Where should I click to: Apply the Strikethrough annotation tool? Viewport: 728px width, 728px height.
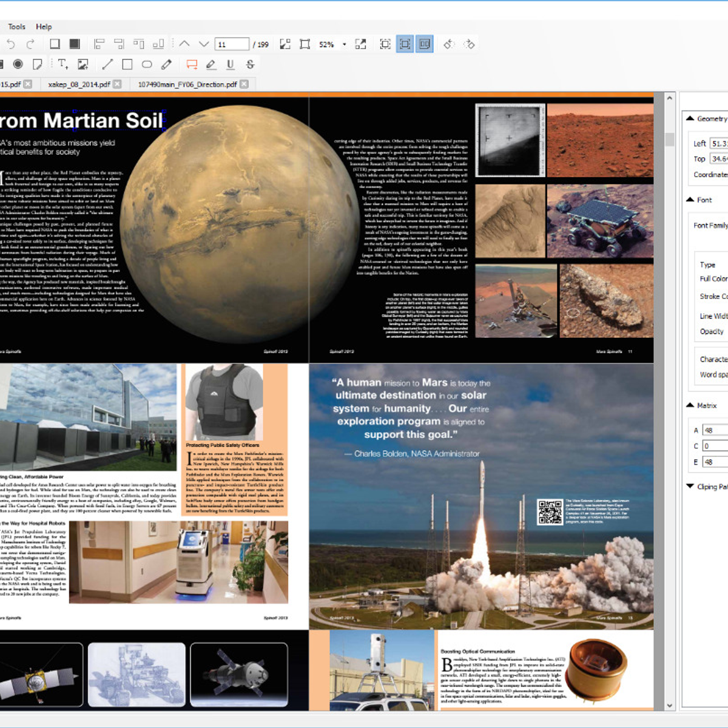pyautogui.click(x=249, y=64)
